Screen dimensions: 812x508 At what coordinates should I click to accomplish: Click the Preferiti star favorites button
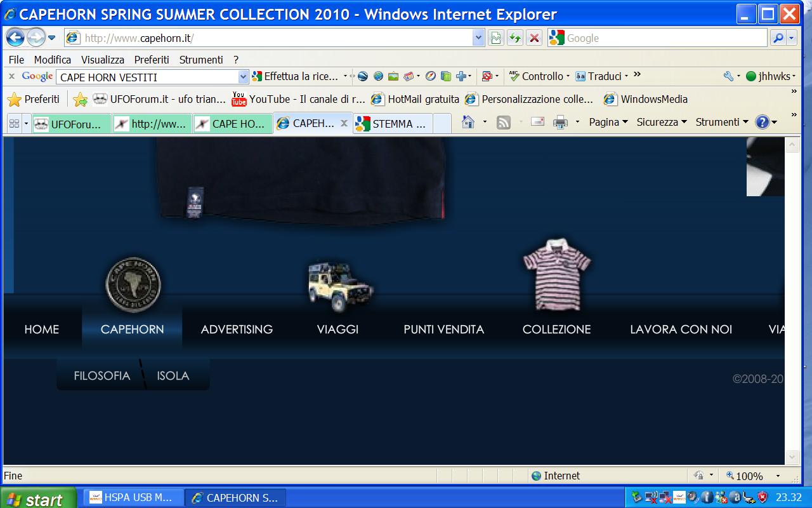click(33, 99)
